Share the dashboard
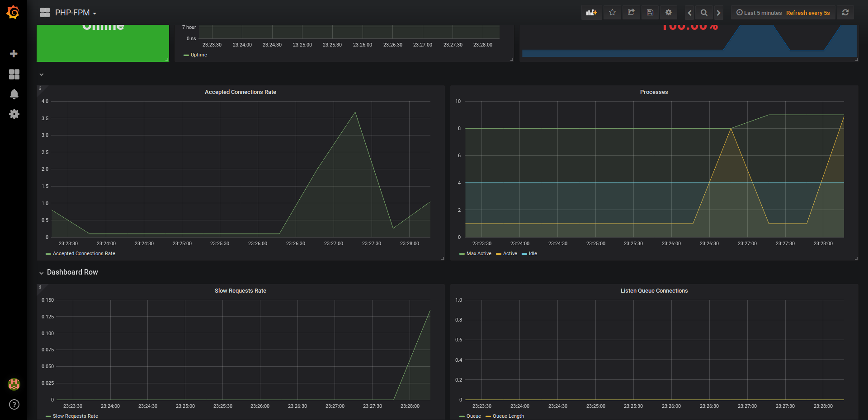The height and width of the screenshot is (420, 868). (631, 13)
